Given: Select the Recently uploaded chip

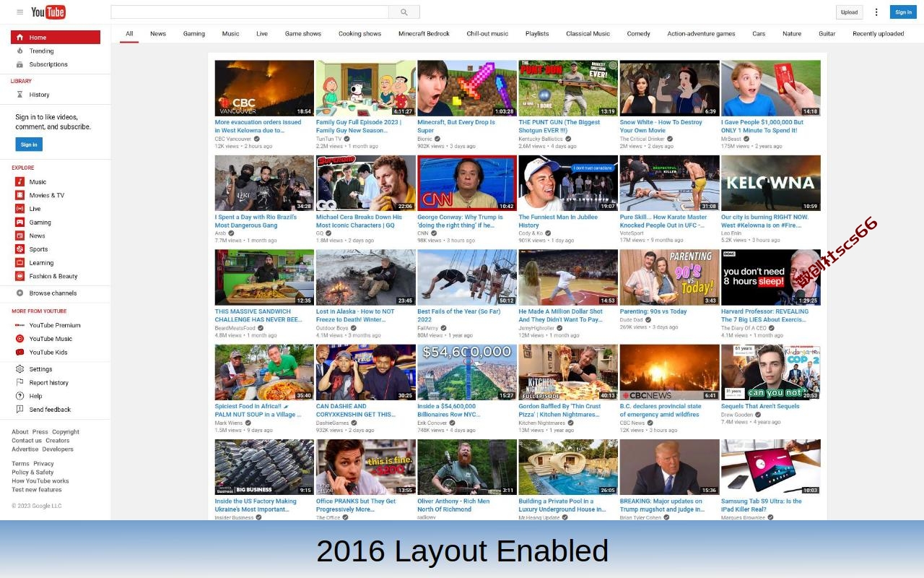Looking at the screenshot, I should coord(878,33).
